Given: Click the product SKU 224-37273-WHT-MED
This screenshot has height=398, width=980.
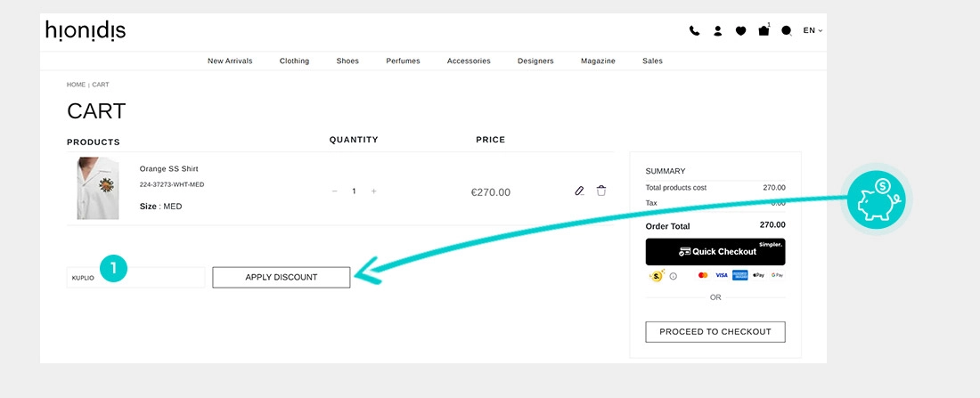Looking at the screenshot, I should [x=172, y=185].
